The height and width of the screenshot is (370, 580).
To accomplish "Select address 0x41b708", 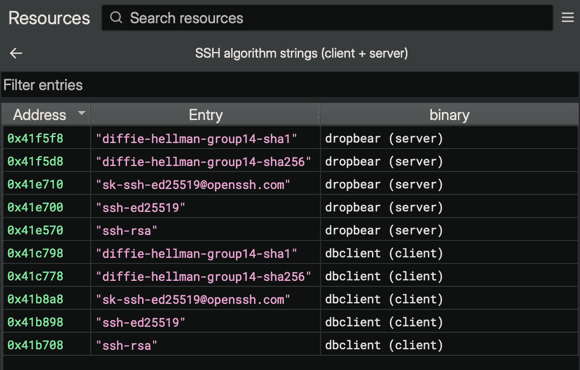I will point(36,345).
